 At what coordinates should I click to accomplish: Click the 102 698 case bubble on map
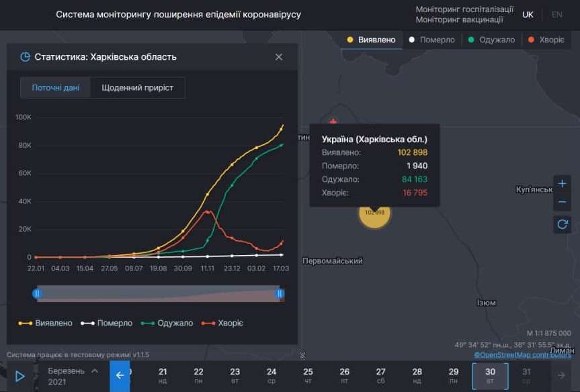[374, 216]
